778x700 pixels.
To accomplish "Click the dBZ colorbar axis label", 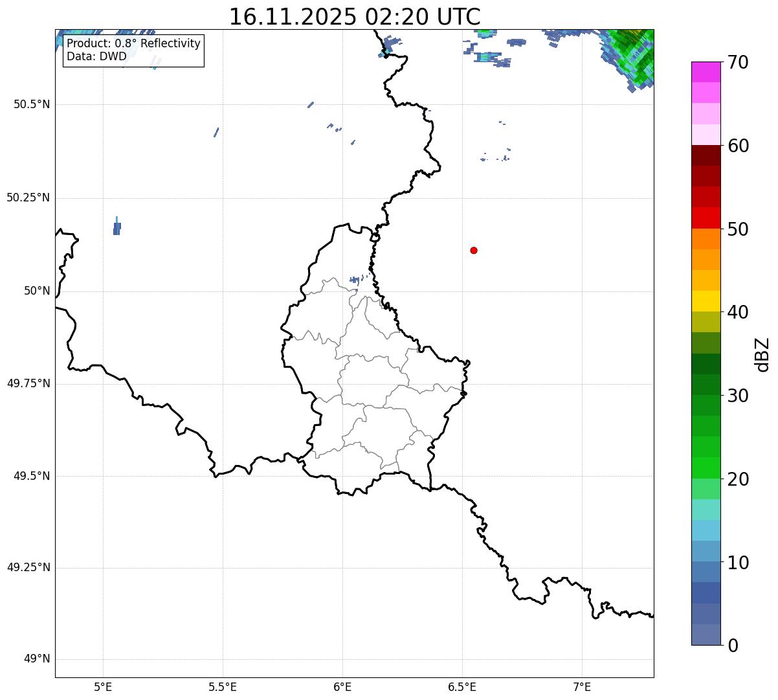I will tap(762, 354).
